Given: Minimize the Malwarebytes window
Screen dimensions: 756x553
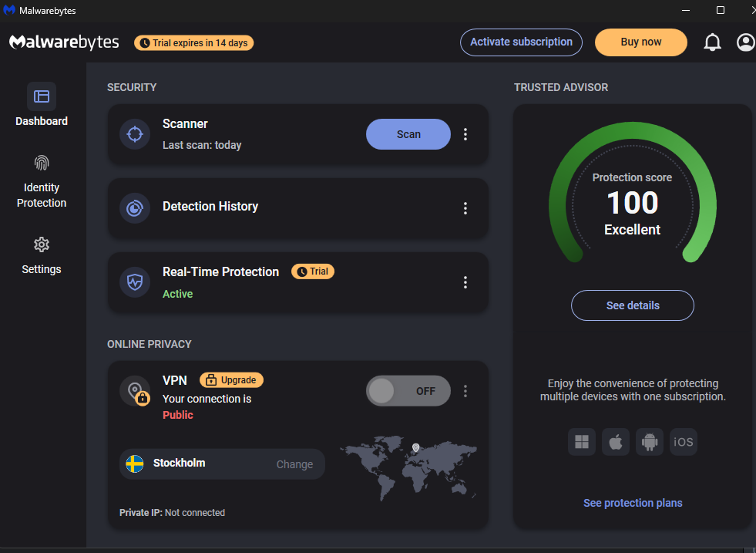Looking at the screenshot, I should [x=686, y=10].
